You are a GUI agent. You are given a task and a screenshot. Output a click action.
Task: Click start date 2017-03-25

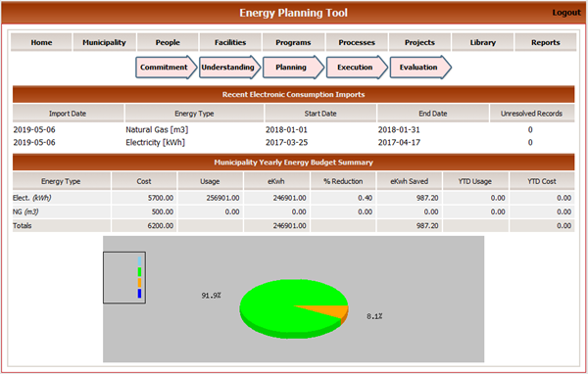click(x=286, y=142)
